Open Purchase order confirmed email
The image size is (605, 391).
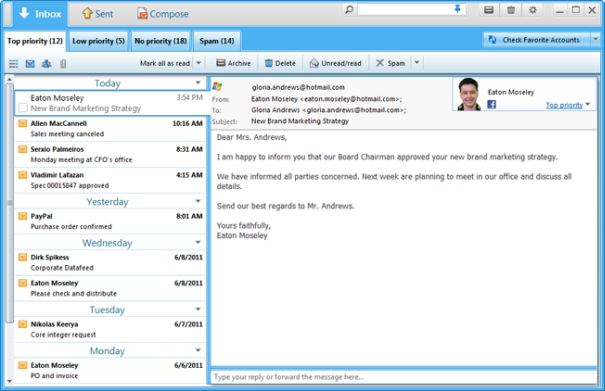coord(110,222)
